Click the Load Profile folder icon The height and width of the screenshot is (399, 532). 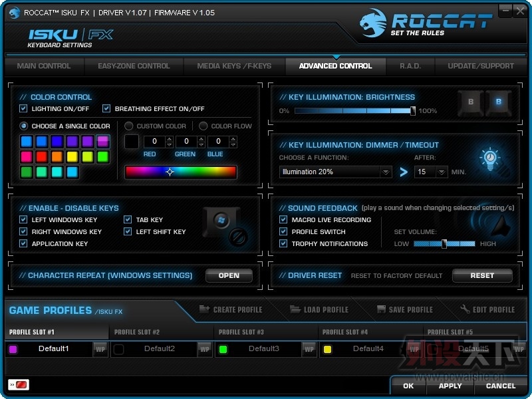tap(295, 309)
